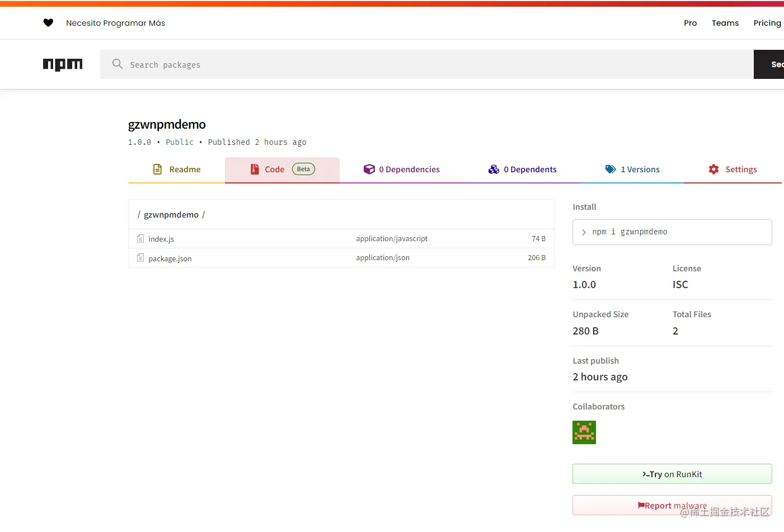This screenshot has width=784, height=532.
Task: Click the Versions tags icon
Action: [611, 170]
